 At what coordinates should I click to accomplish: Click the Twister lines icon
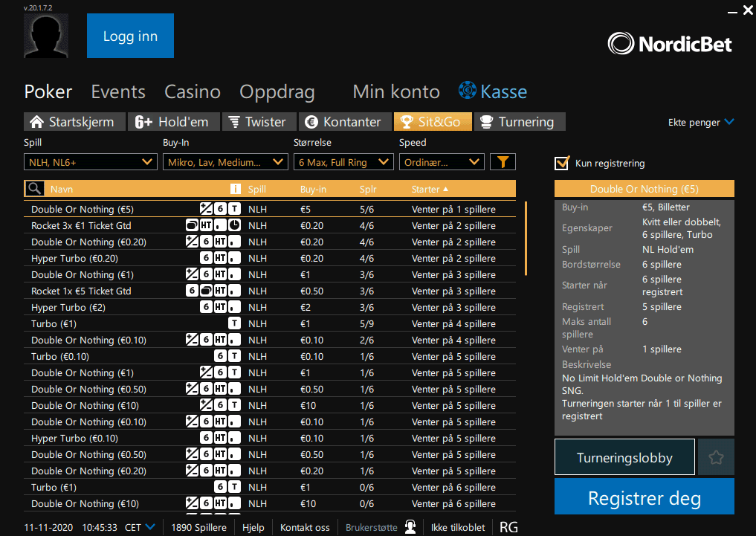tap(234, 122)
